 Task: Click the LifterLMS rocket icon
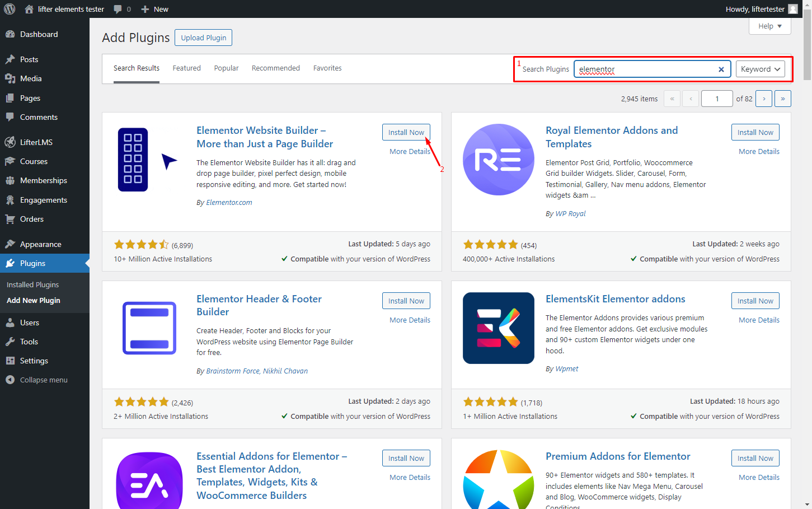(10, 142)
